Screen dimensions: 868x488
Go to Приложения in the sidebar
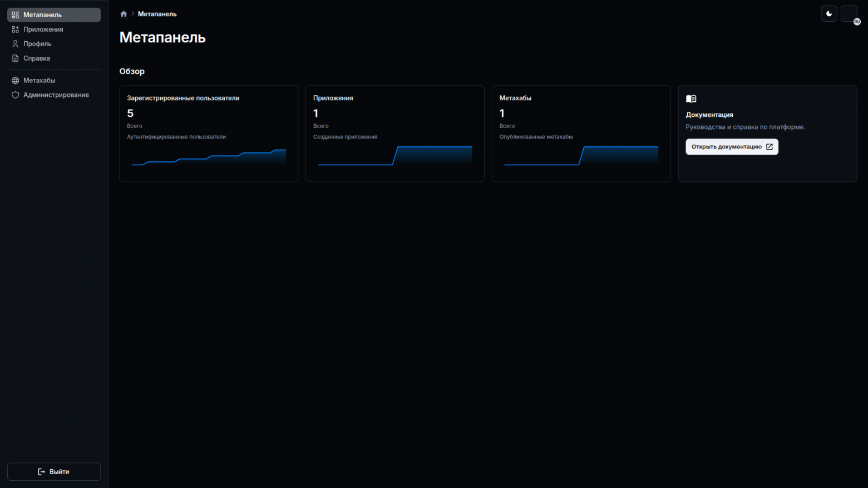pos(54,29)
